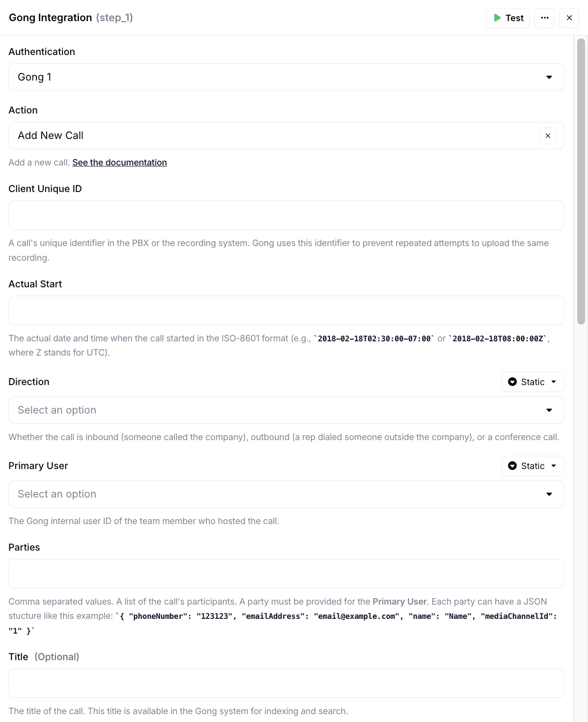Close the Gong Integration panel

coord(569,18)
